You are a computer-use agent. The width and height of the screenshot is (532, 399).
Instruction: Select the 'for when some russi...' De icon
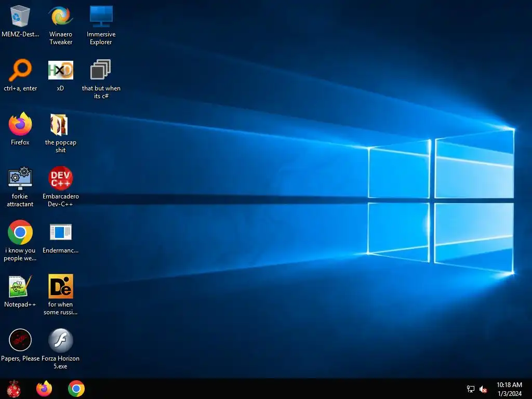60,286
